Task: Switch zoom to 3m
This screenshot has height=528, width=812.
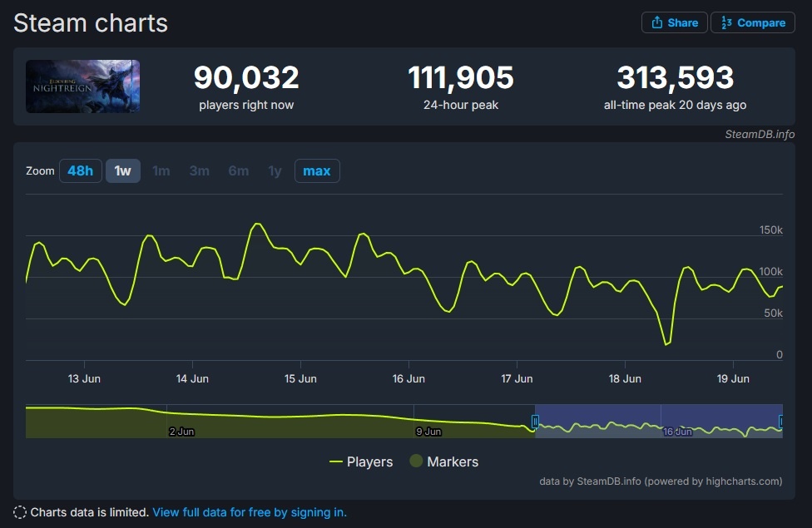Action: [x=200, y=170]
